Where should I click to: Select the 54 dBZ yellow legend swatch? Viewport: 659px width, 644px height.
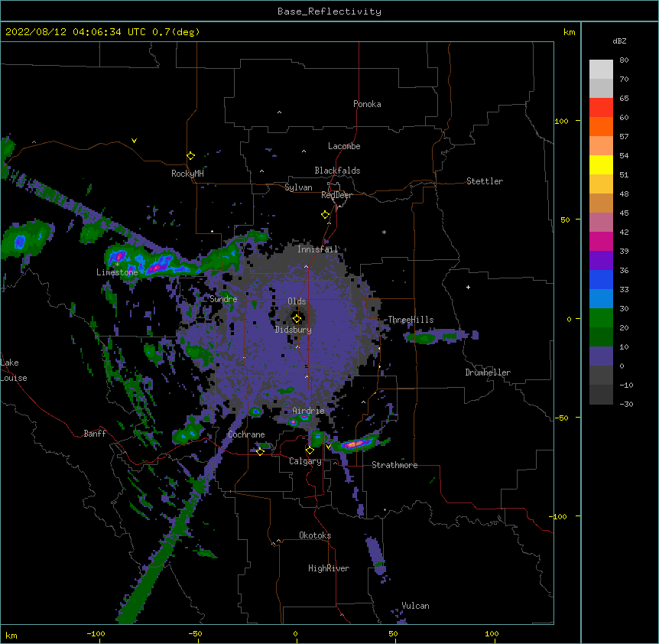[x=601, y=164]
